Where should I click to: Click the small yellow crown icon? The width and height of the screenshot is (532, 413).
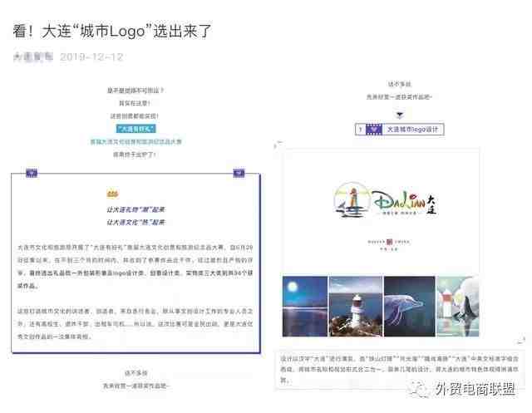click(x=112, y=194)
